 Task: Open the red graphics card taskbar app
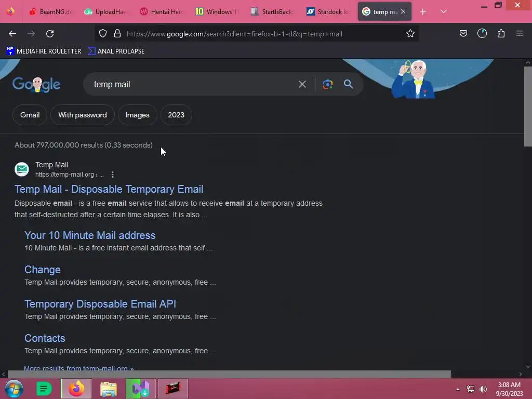(172, 389)
